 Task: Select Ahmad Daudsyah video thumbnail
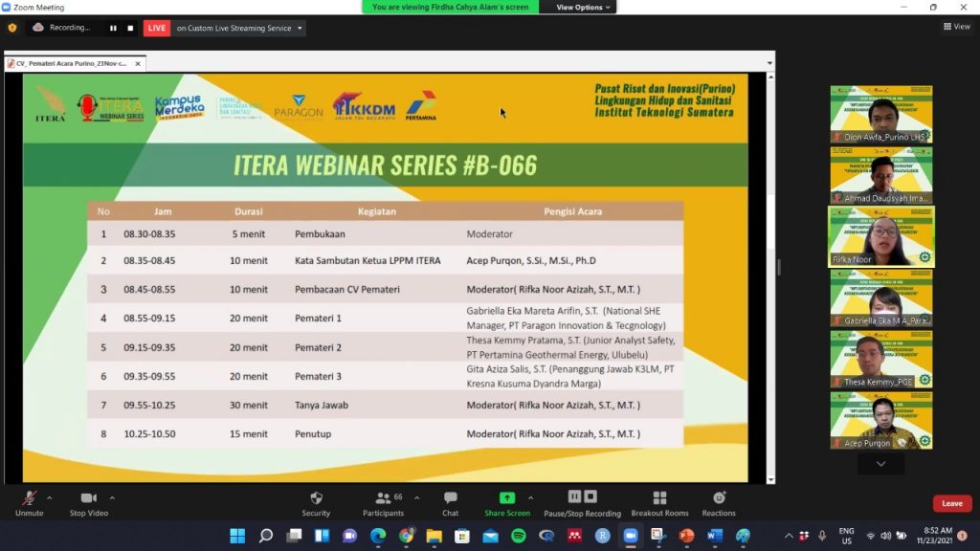tap(881, 176)
